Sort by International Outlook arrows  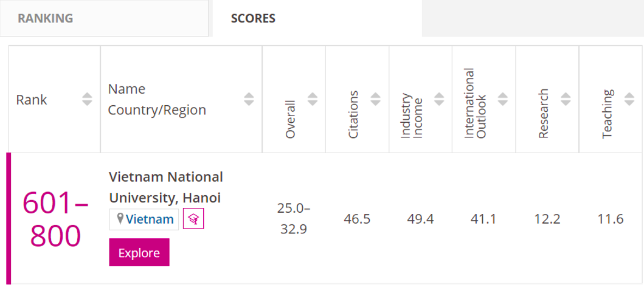(502, 99)
